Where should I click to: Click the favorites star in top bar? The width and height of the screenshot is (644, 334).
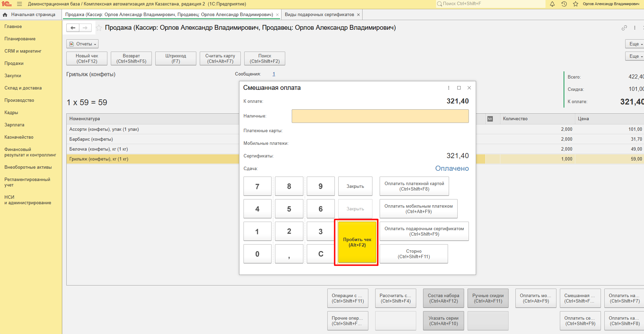[x=576, y=4]
